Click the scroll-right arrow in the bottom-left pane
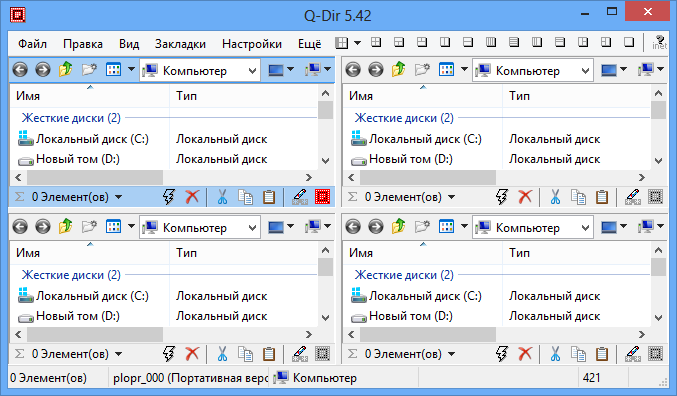677x396 pixels. point(309,334)
